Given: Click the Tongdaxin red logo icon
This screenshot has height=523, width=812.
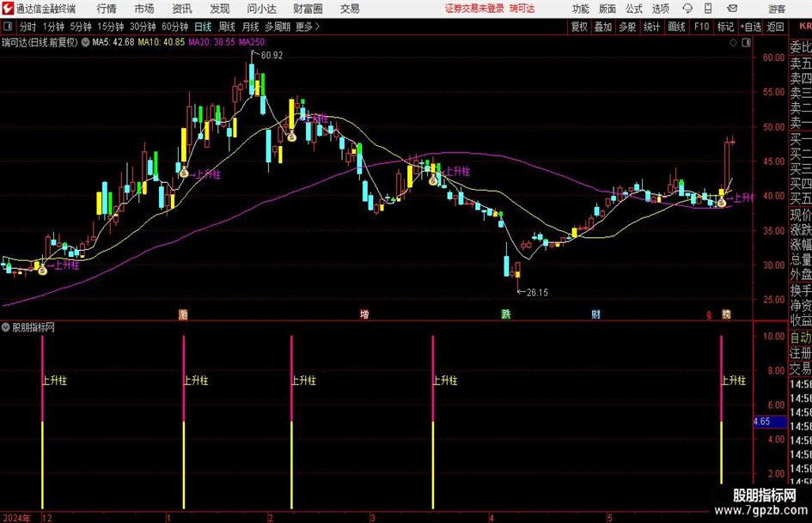Looking at the screenshot, I should click(8, 9).
